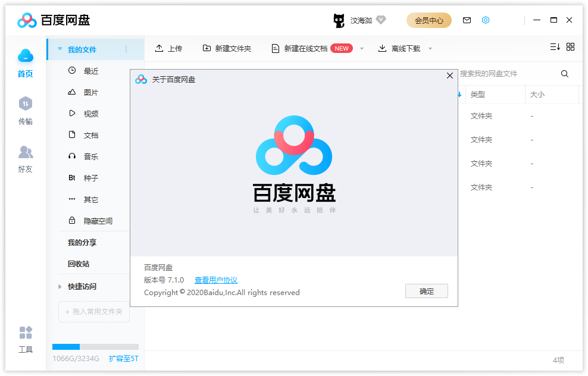Viewport: 588px width, 376px height.
Task: Click the 隐藏空间 lock icon
Action: point(72,220)
